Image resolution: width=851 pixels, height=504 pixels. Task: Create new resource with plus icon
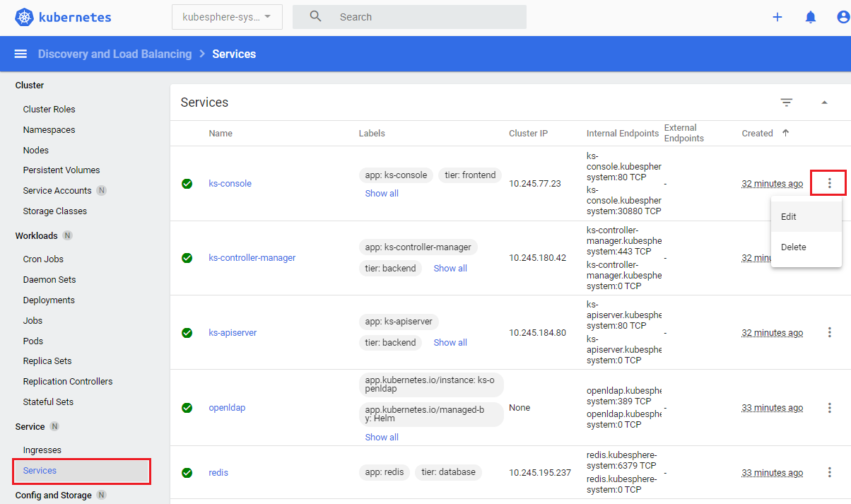click(x=777, y=17)
